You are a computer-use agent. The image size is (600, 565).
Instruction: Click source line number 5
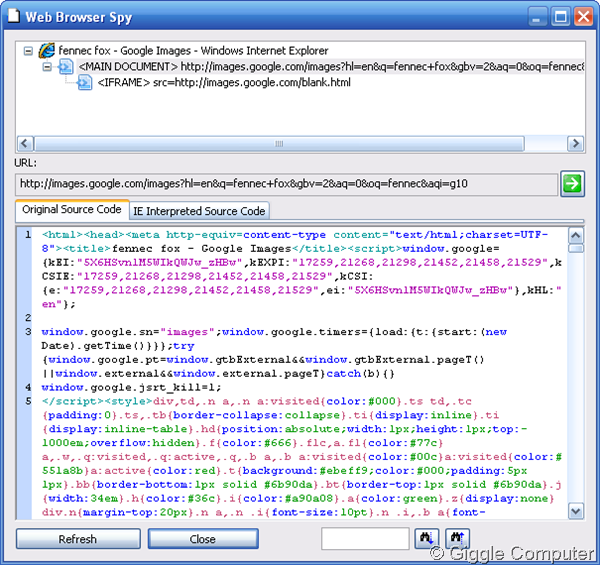coord(28,401)
